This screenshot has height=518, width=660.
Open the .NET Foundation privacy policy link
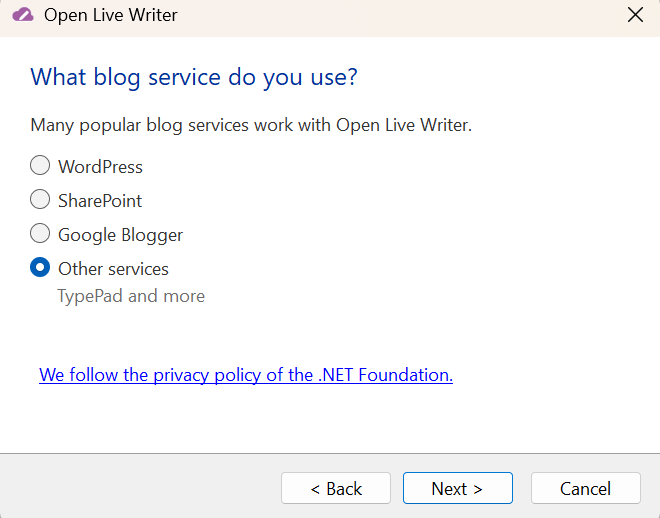click(x=246, y=375)
